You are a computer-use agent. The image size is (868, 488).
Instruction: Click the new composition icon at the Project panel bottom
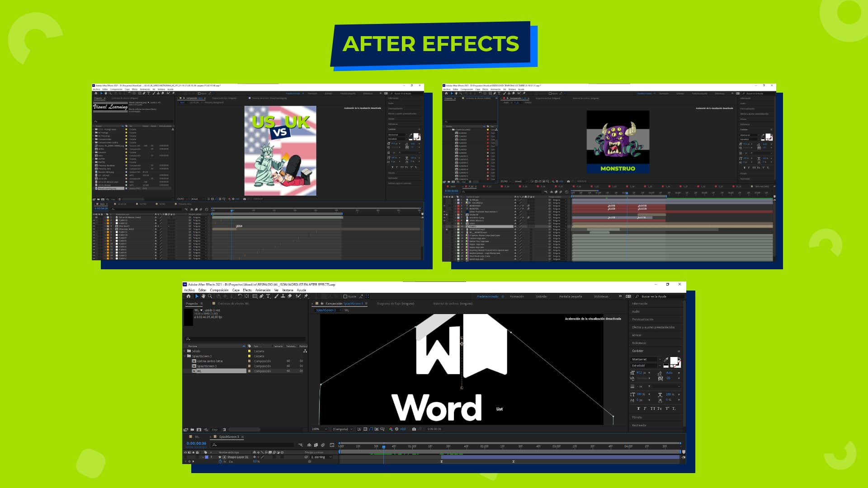click(199, 430)
